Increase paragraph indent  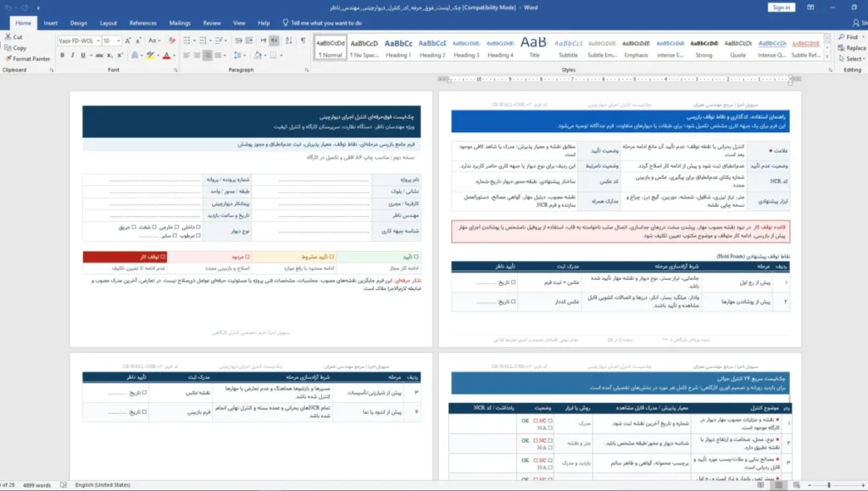coord(250,41)
